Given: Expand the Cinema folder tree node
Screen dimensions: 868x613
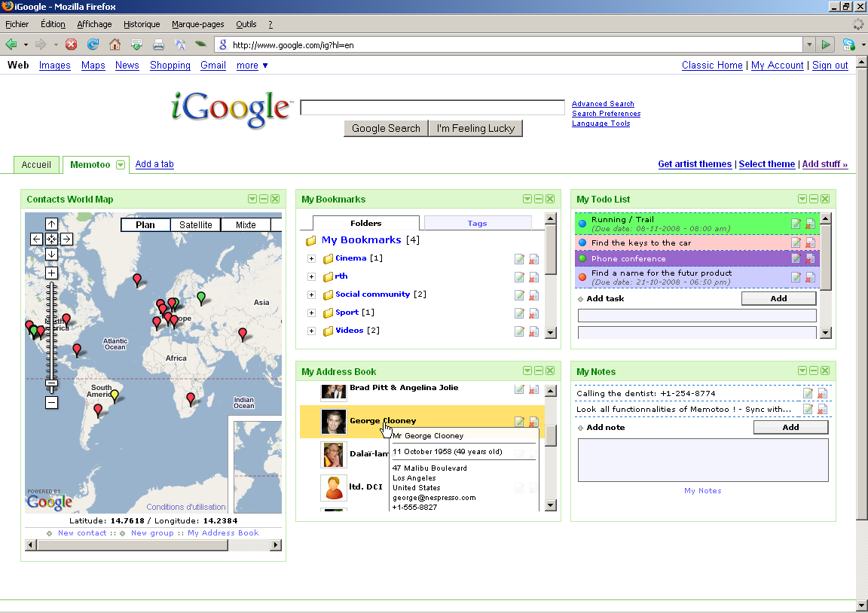Looking at the screenshot, I should pos(312,258).
